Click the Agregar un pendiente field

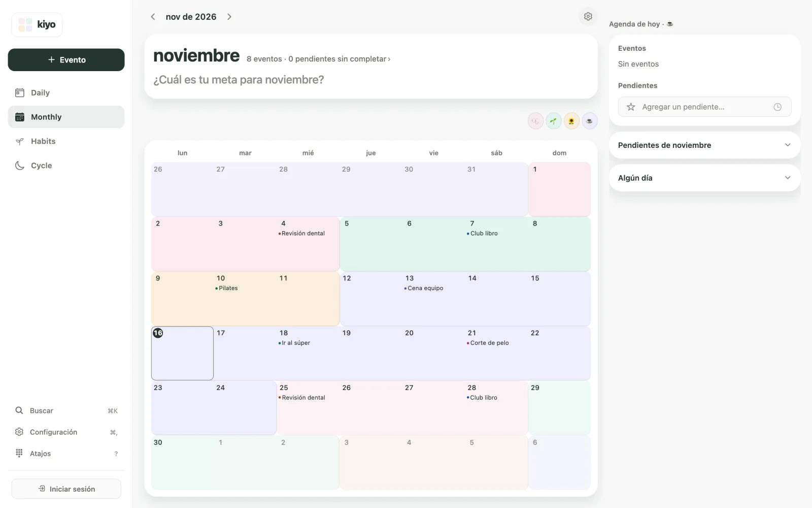704,107
